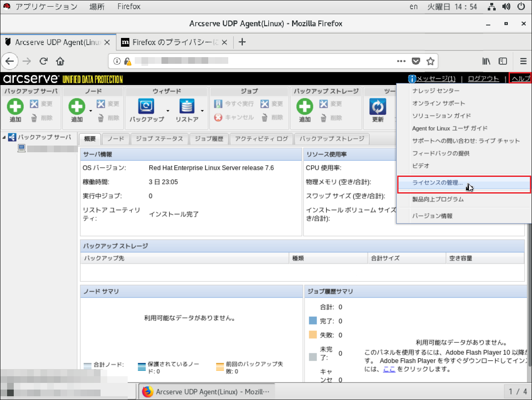Open 場所 menu in top bar
Viewport: 532px width, 400px height.
pos(97,7)
